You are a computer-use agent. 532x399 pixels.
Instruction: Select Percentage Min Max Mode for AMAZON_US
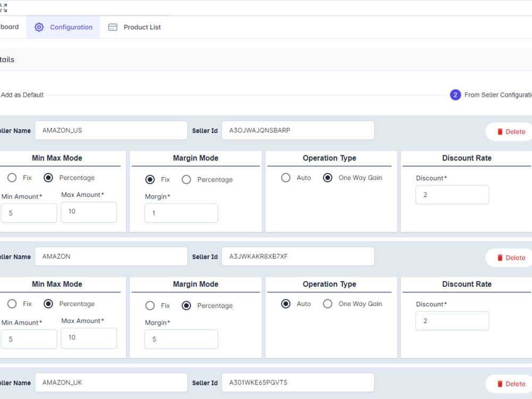[x=48, y=178]
